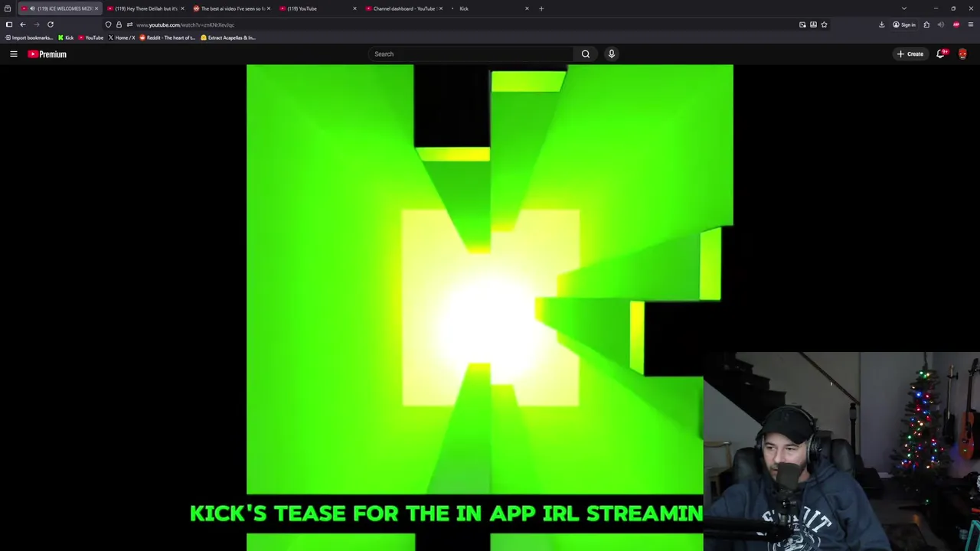Open YouTube notifications bell

(x=941, y=54)
